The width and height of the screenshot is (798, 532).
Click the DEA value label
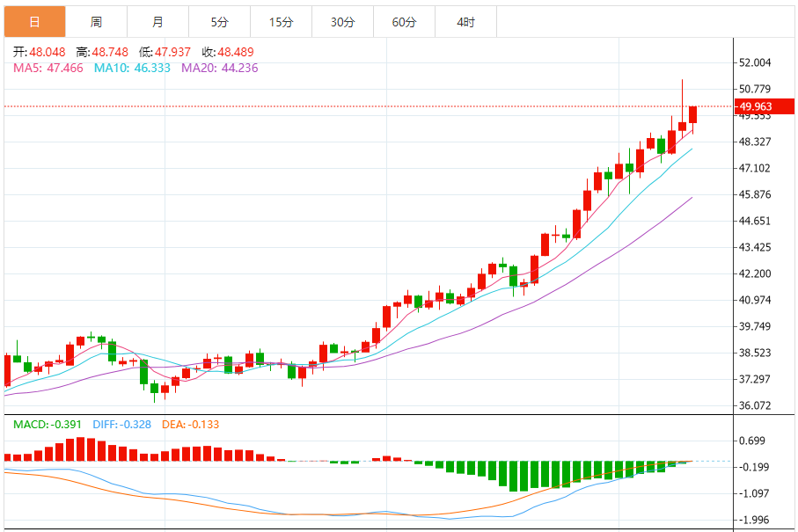pyautogui.click(x=190, y=424)
